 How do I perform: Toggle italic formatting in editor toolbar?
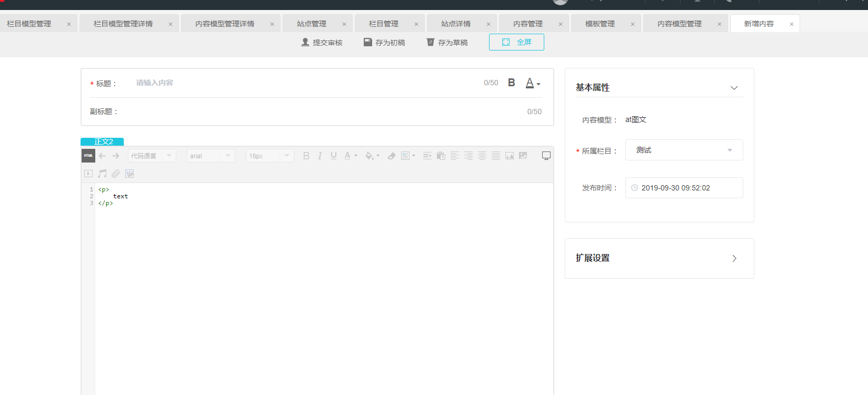[x=320, y=156]
